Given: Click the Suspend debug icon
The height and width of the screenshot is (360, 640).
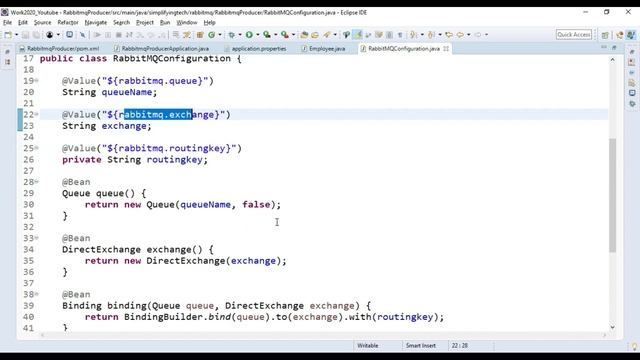Looking at the screenshot, I should tap(108, 35).
